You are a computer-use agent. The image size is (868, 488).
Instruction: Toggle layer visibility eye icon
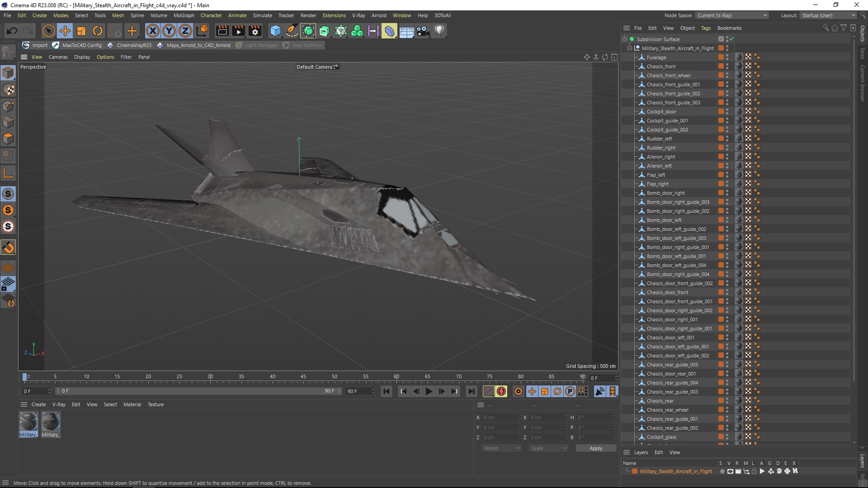click(x=730, y=471)
